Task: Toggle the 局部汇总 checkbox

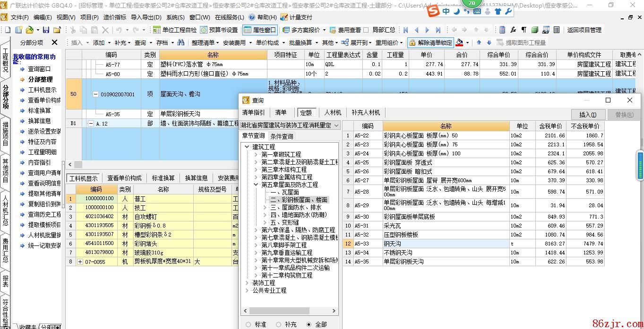Action: tap(367, 30)
